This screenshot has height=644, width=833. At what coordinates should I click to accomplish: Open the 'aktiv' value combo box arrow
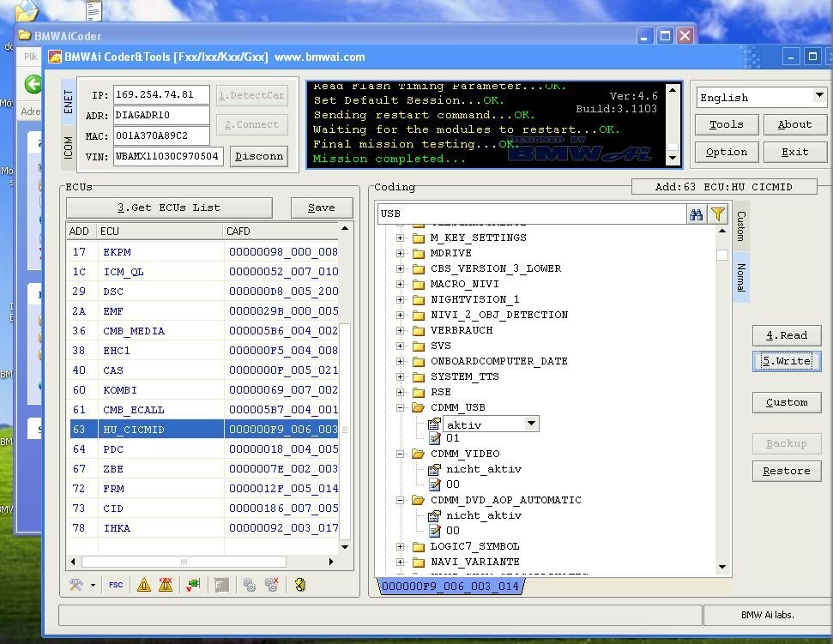[531, 423]
